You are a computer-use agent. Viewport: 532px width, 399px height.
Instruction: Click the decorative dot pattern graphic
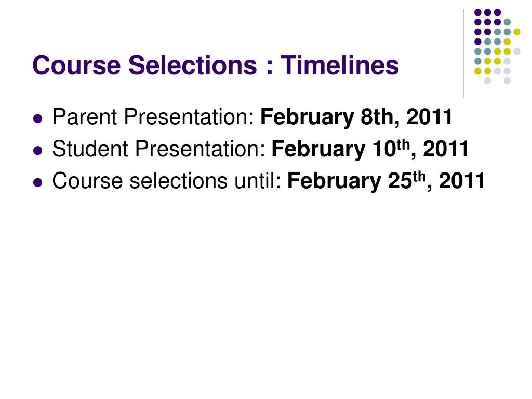497,46
